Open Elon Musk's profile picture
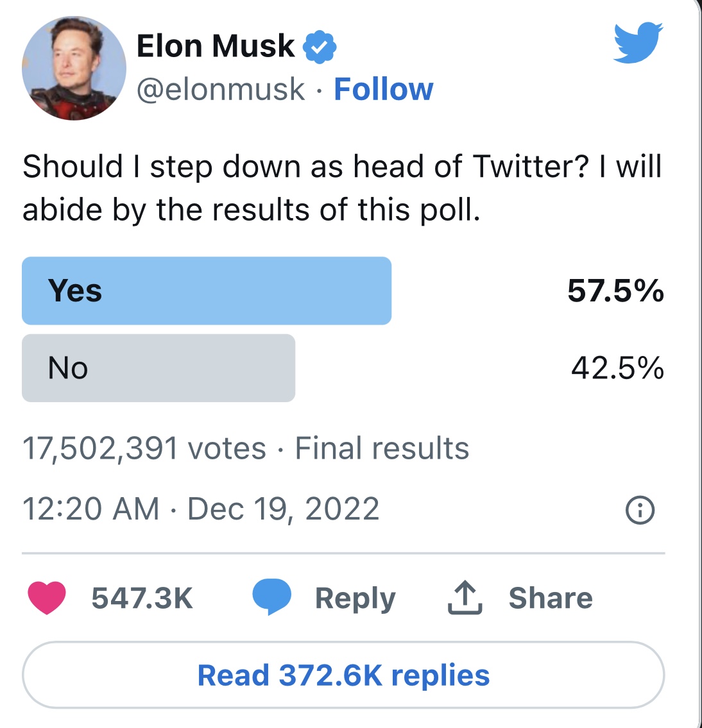Image resolution: width=702 pixels, height=728 pixels. (x=74, y=69)
